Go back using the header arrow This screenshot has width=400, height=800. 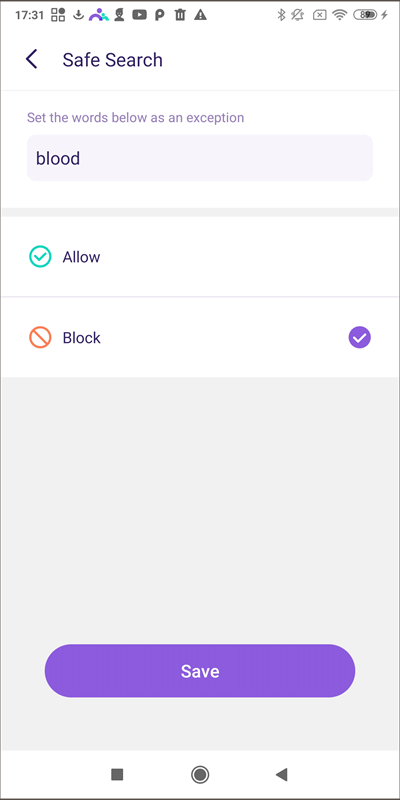[x=32, y=59]
